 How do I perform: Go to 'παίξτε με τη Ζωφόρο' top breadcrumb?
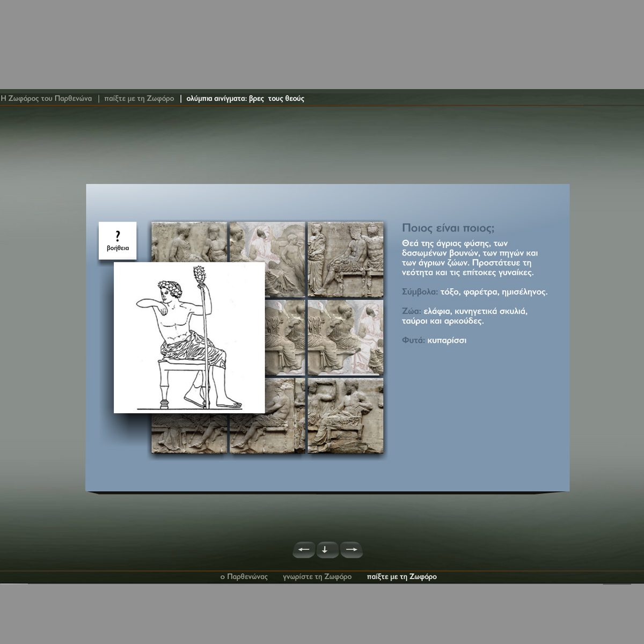139,98
